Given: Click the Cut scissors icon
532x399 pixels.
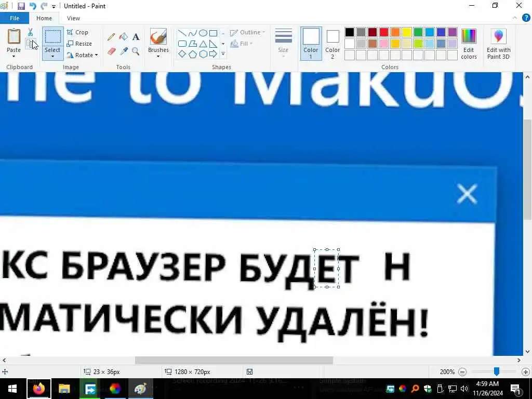Looking at the screenshot, I should coord(30,32).
